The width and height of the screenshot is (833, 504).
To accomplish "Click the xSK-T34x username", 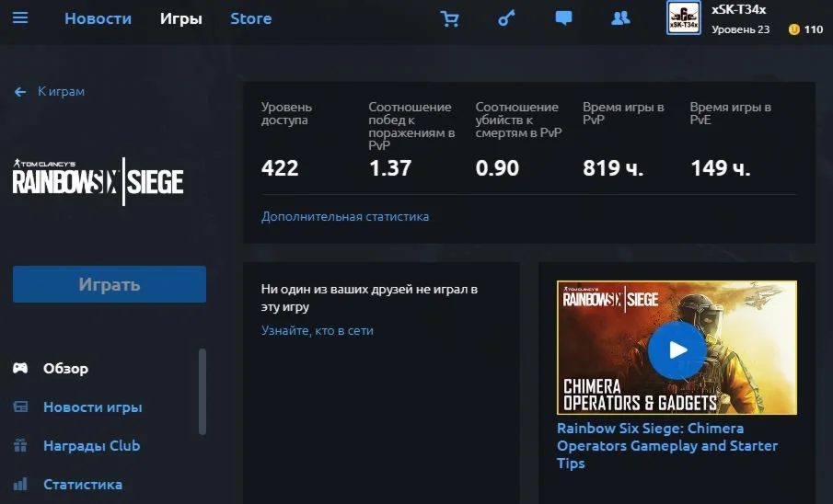I will pyautogui.click(x=739, y=9).
